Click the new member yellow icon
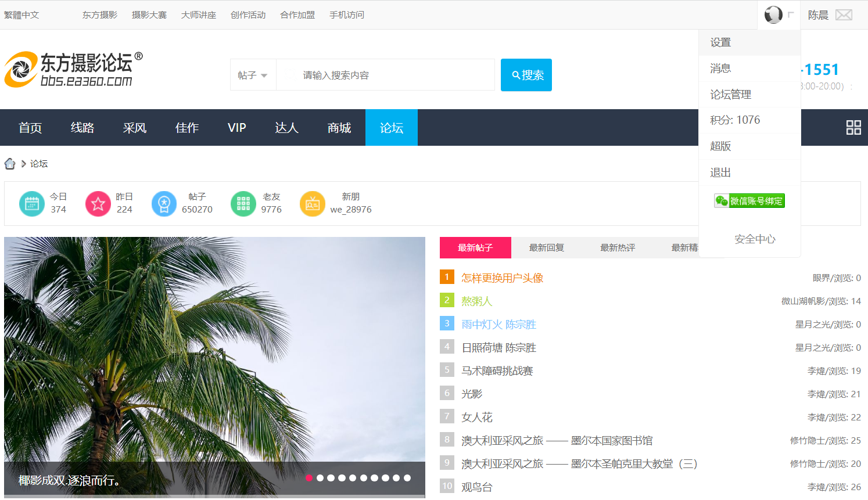Viewport: 868px width, 500px height. pyautogui.click(x=312, y=204)
